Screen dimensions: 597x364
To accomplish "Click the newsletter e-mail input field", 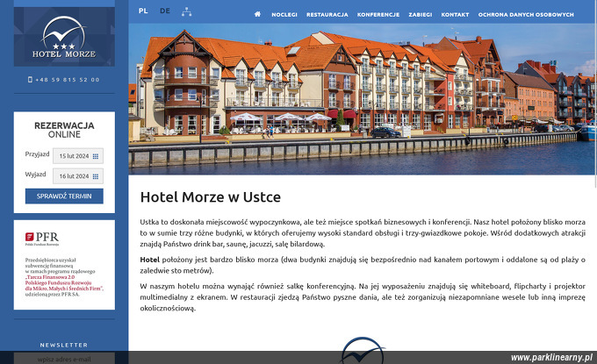I will tap(64, 358).
